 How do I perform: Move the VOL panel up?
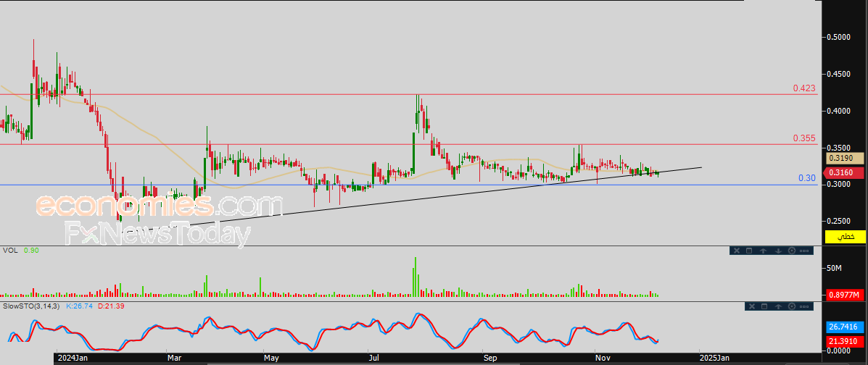pos(764,251)
